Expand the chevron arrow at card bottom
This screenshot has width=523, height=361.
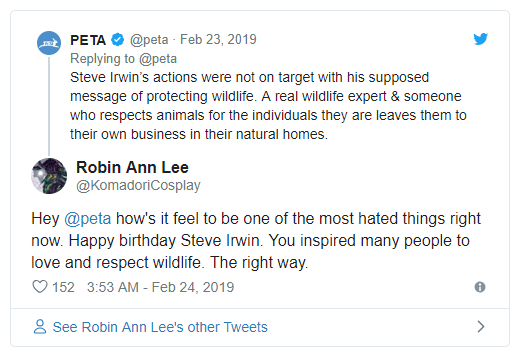tap(481, 327)
